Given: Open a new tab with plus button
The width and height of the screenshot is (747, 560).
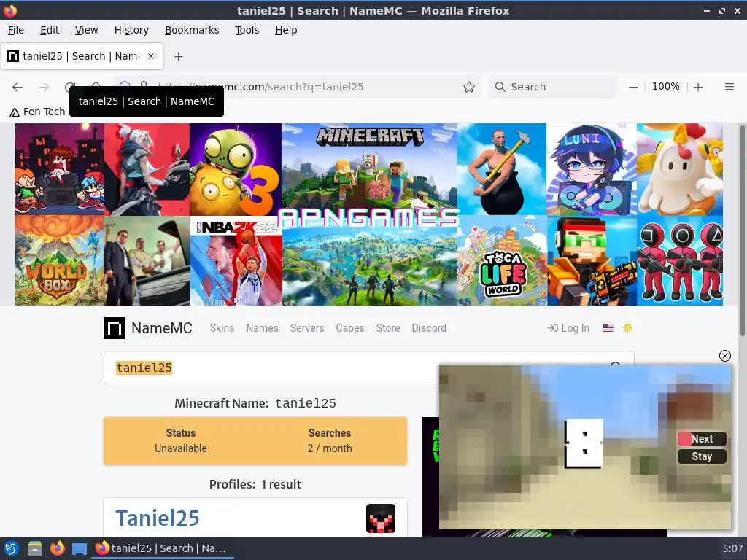Looking at the screenshot, I should [178, 57].
